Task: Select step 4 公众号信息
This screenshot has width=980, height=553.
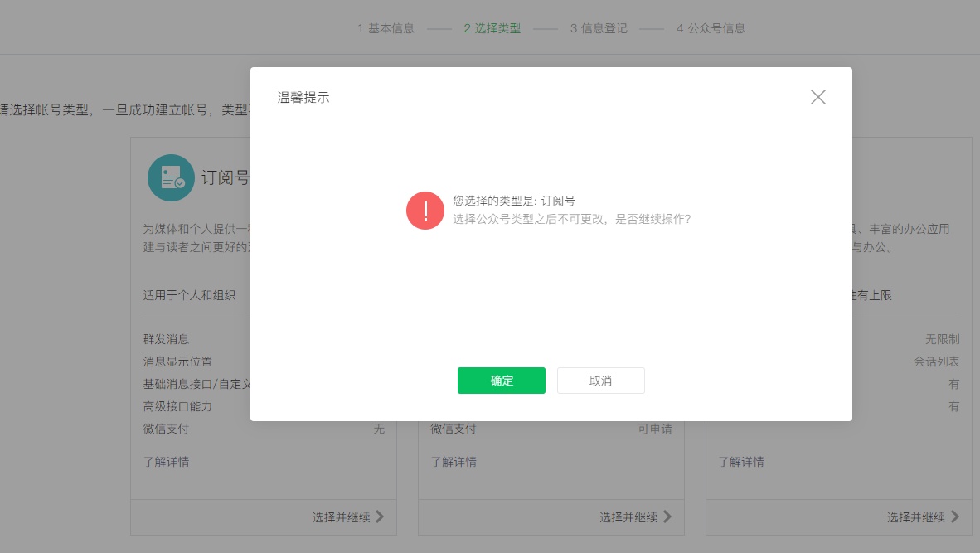Action: (x=711, y=27)
